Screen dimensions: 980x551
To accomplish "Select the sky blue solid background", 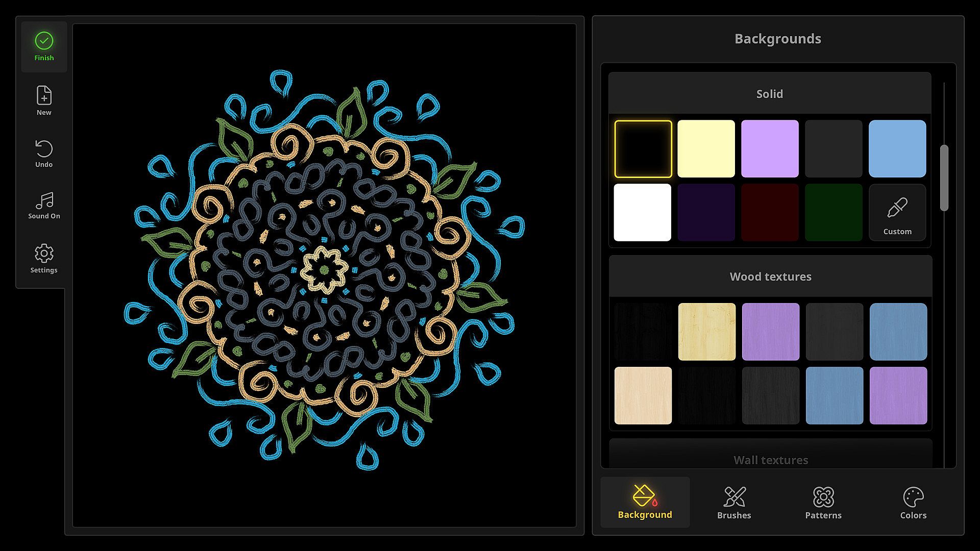I will 897,149.
